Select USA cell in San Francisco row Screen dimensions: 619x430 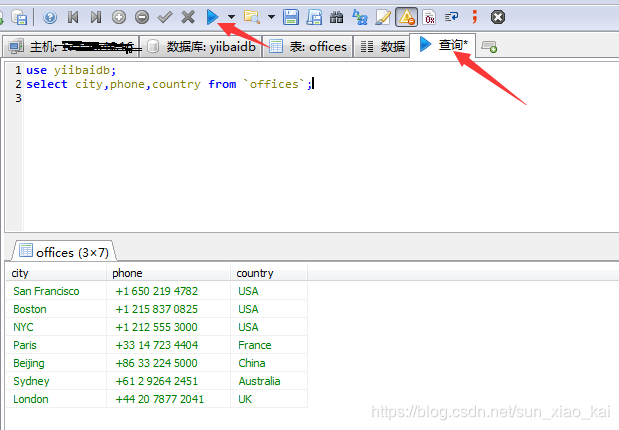[269, 291]
